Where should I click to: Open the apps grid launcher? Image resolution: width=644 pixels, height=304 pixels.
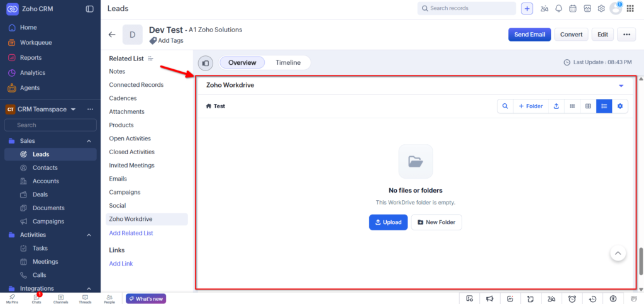tap(630, 9)
